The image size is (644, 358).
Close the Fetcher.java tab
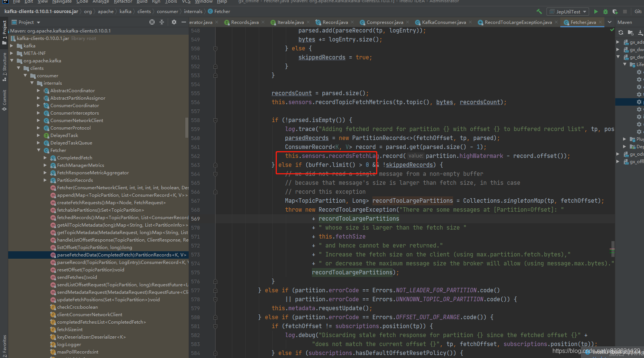[600, 22]
